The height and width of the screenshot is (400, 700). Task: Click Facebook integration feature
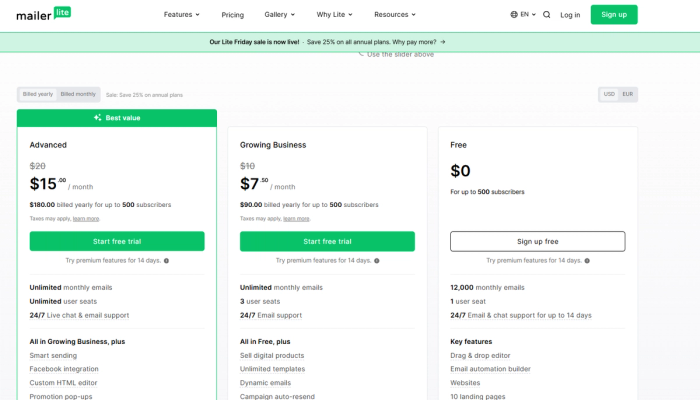(x=64, y=369)
